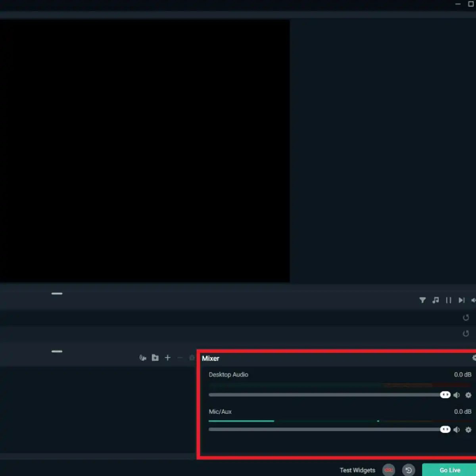Click the music note icon
This screenshot has width=476, height=476.
(x=436, y=300)
